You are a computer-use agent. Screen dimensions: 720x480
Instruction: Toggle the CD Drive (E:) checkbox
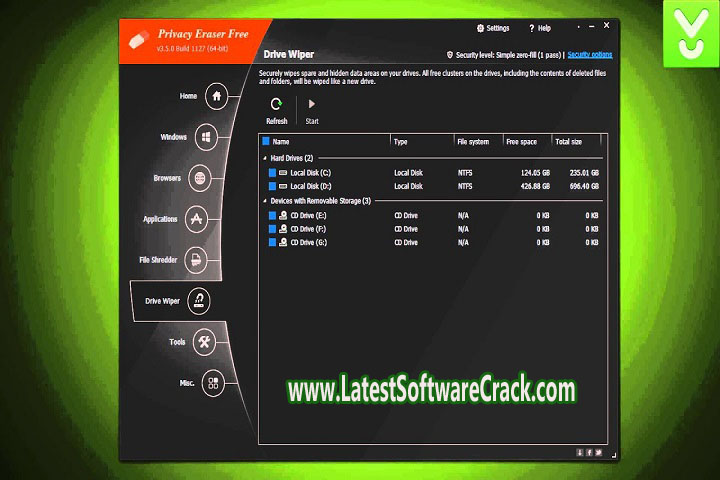(x=271, y=215)
